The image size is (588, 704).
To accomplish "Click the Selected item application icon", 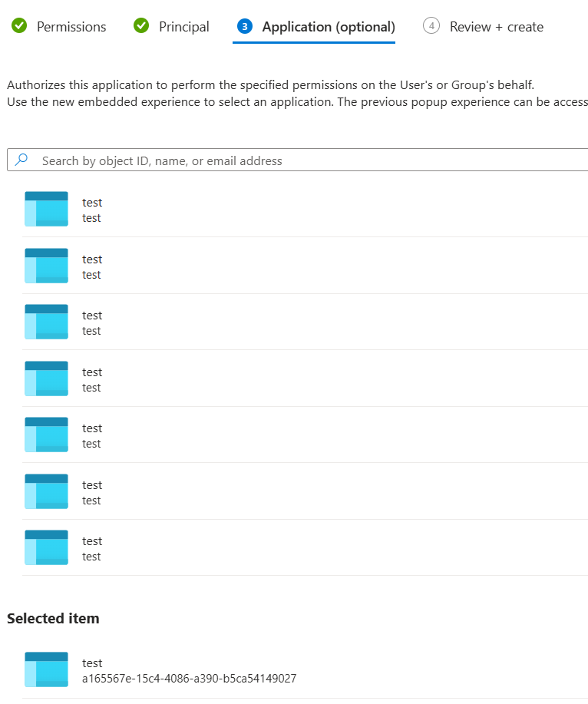I will tap(46, 669).
